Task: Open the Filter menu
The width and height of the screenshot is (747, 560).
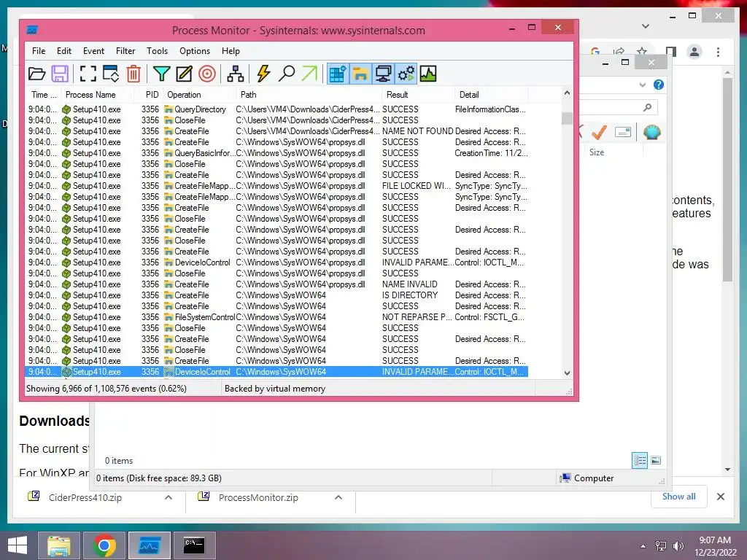Action: tap(125, 51)
